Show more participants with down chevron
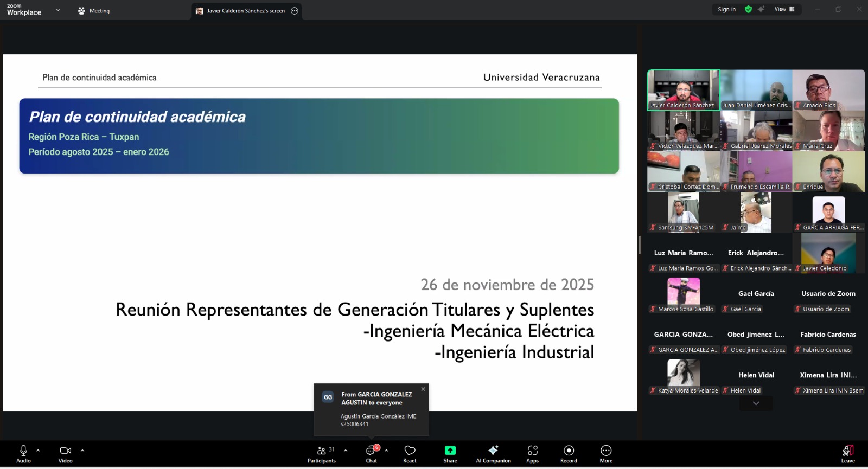The width and height of the screenshot is (868, 469). (x=756, y=403)
